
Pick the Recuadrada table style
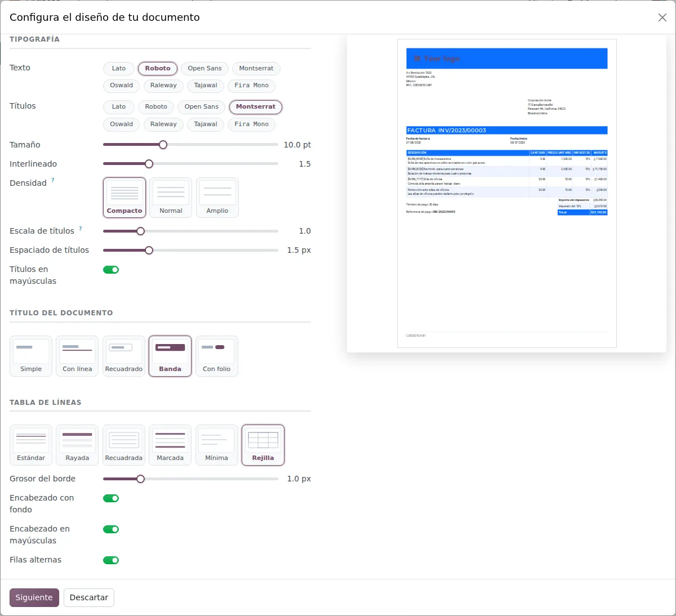pos(124,445)
